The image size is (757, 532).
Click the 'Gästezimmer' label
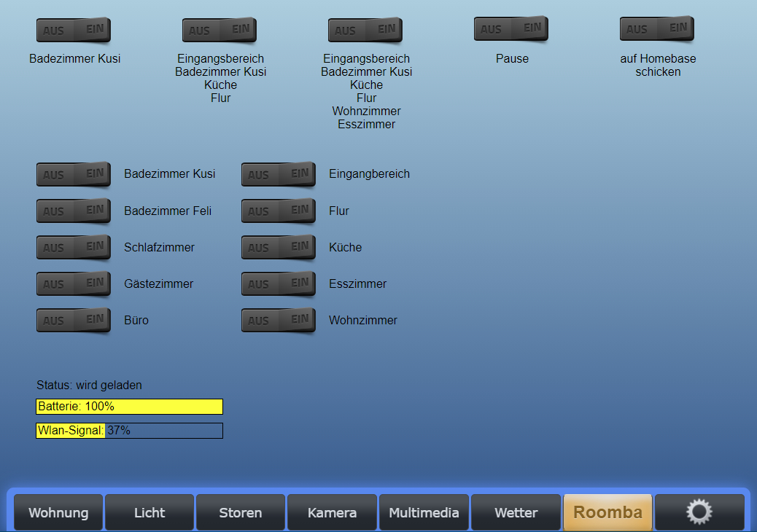(x=159, y=284)
